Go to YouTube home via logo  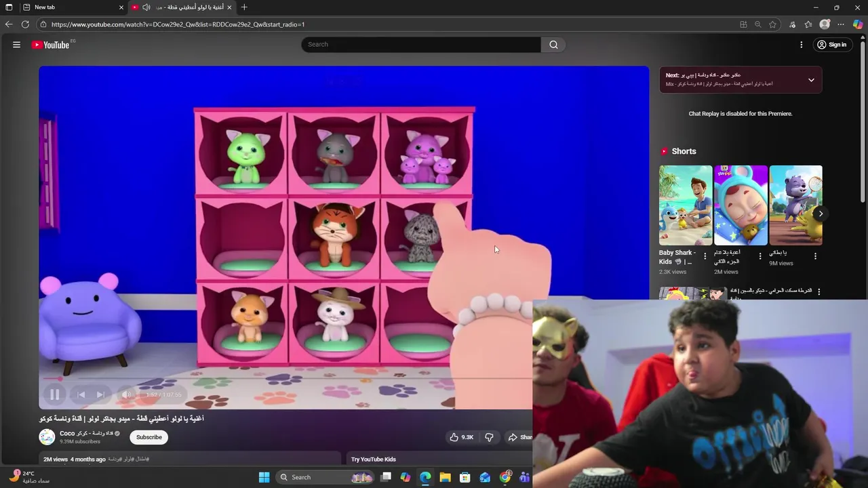tap(51, 45)
